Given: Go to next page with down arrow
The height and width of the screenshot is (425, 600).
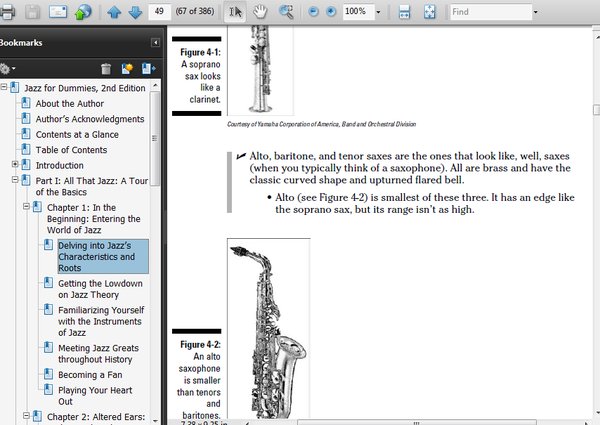Looking at the screenshot, I should (134, 12).
